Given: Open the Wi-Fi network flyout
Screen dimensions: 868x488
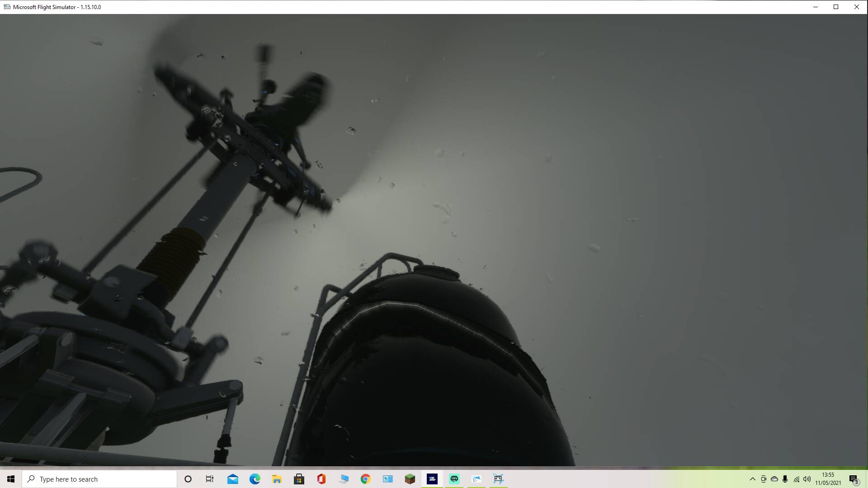Looking at the screenshot, I should pyautogui.click(x=796, y=479).
